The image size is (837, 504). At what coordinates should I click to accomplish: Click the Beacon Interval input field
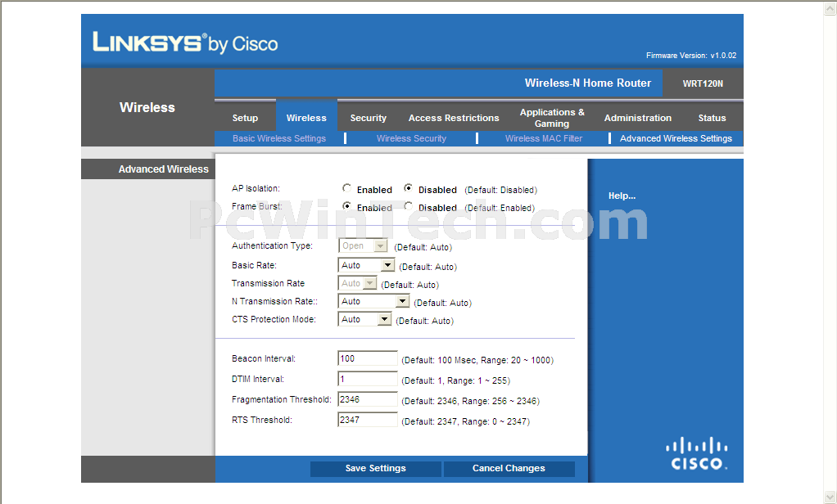[368, 358]
